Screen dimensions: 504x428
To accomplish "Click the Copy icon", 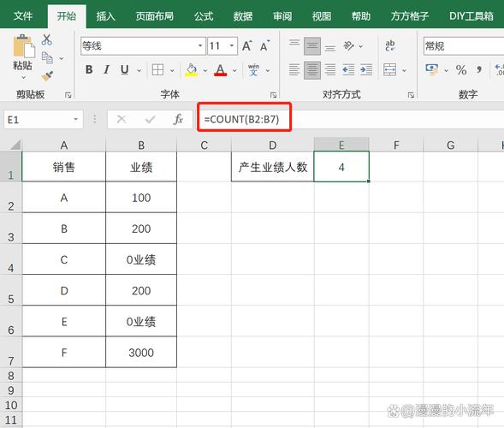I will 48,58.
